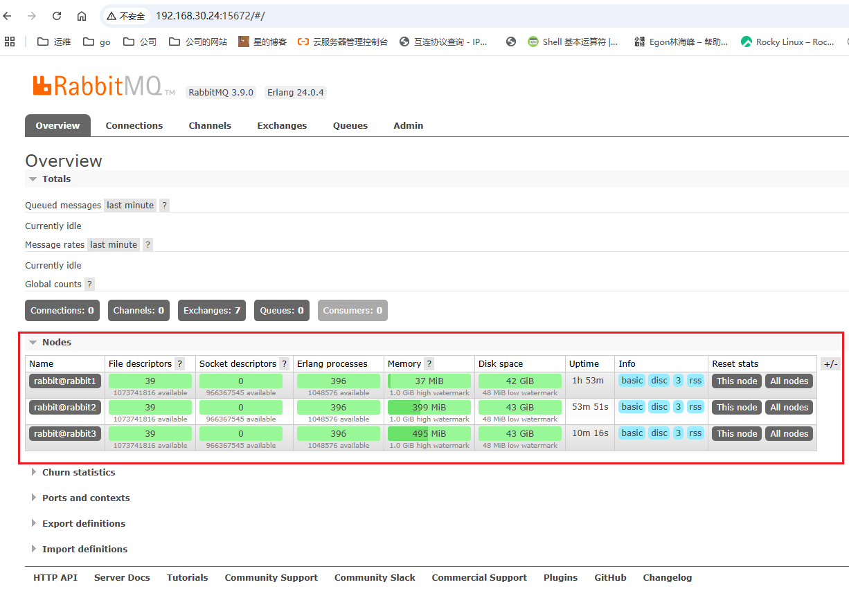Viewport: 849px width, 616px height.
Task: Toggle node table columns with +/-
Action: pos(830,364)
